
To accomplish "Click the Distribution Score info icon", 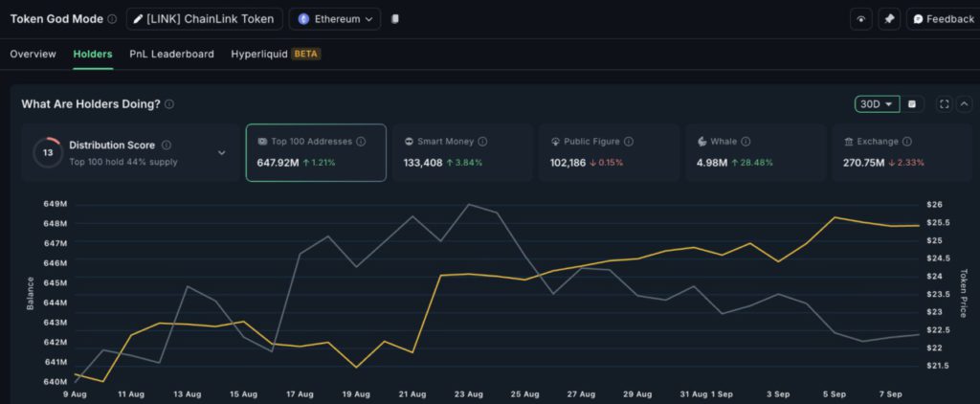I will tap(167, 146).
